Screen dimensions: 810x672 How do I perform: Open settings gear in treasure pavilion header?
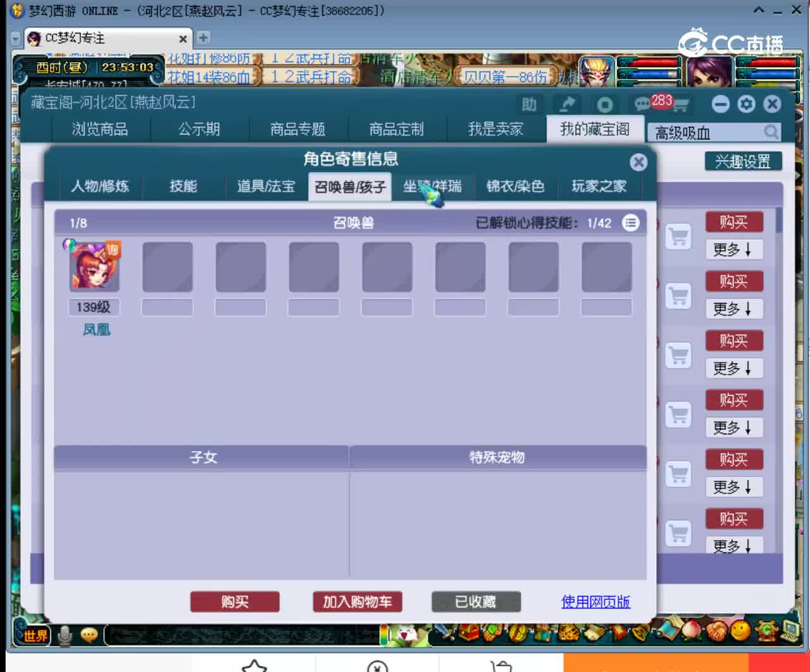(747, 104)
